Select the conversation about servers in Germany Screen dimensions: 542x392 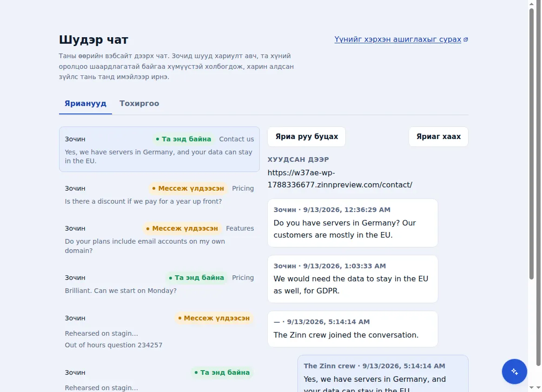tap(159, 149)
